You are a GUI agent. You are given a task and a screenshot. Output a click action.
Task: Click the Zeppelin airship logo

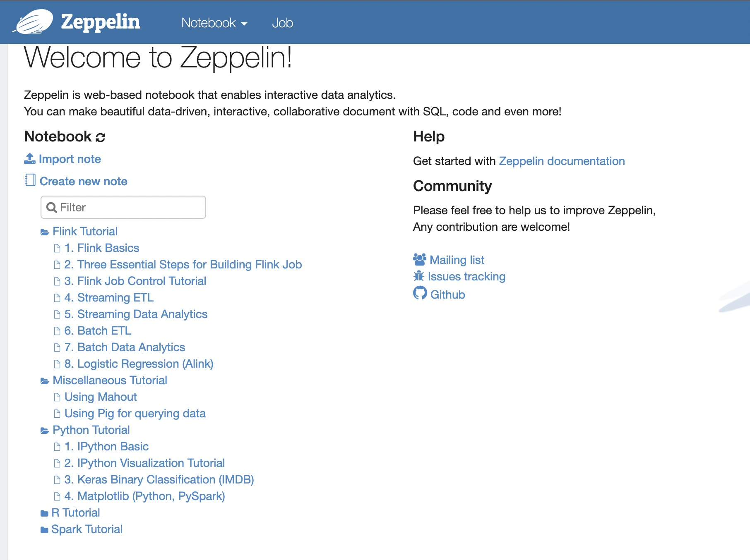pyautogui.click(x=33, y=22)
